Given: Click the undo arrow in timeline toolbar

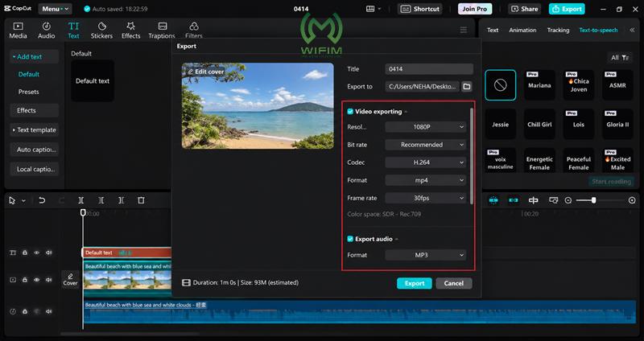Looking at the screenshot, I should tap(42, 200).
